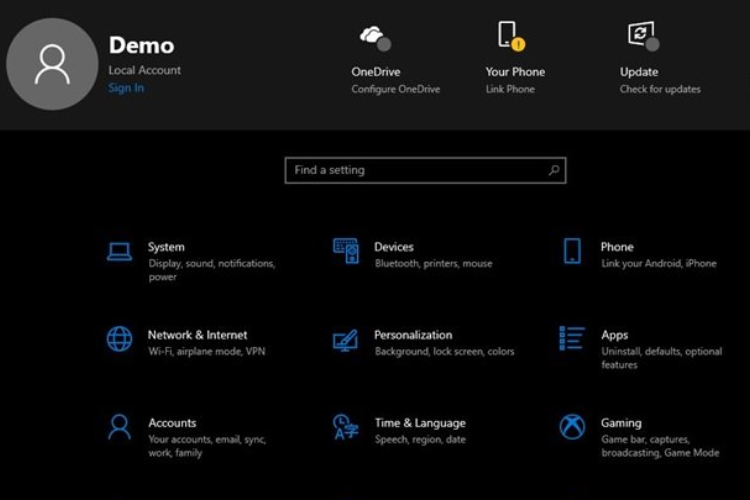Open the System settings label
Image resolution: width=750 pixels, height=500 pixels.
[166, 247]
